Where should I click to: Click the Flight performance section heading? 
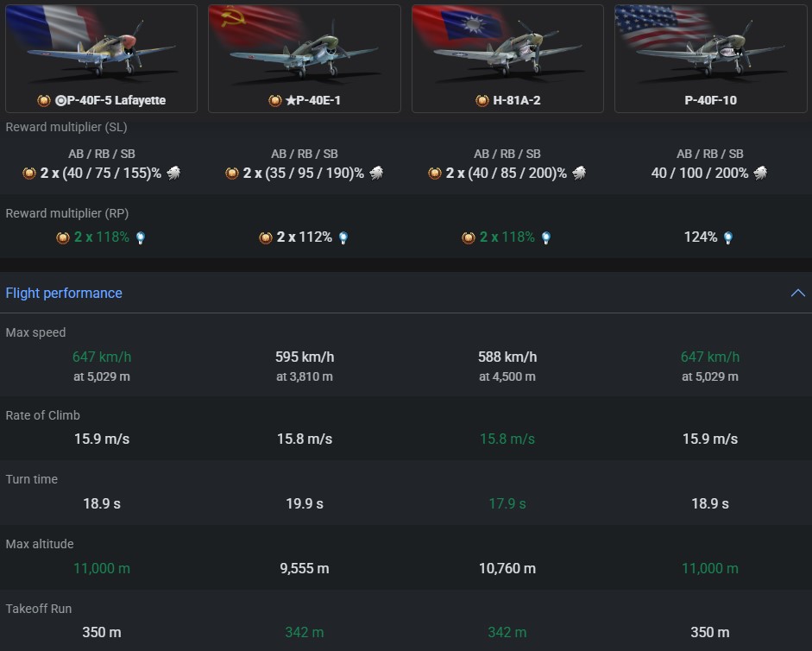tap(64, 293)
